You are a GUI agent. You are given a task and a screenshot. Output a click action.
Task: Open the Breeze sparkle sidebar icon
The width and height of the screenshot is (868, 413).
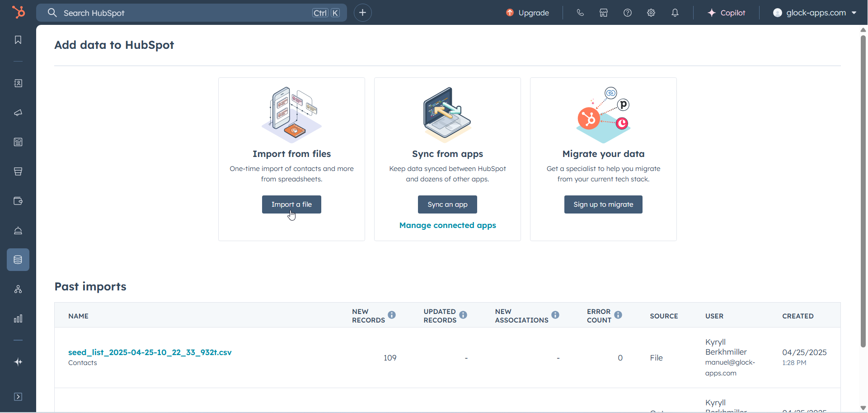18,362
